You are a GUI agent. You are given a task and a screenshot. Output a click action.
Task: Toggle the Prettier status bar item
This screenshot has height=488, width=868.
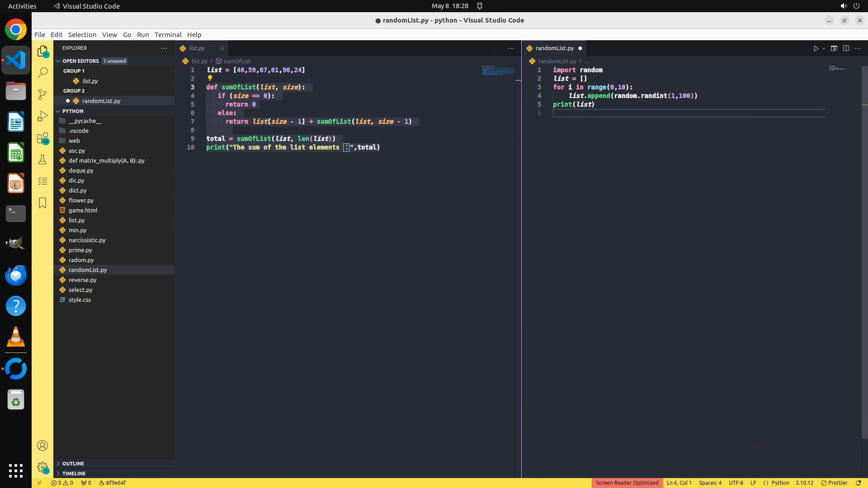[834, 483]
